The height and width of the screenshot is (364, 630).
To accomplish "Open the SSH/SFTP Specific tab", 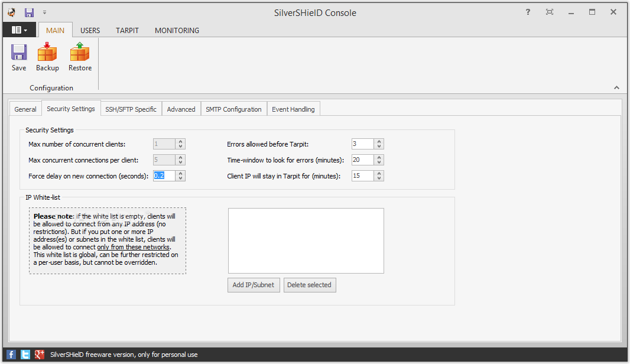I will 131,109.
